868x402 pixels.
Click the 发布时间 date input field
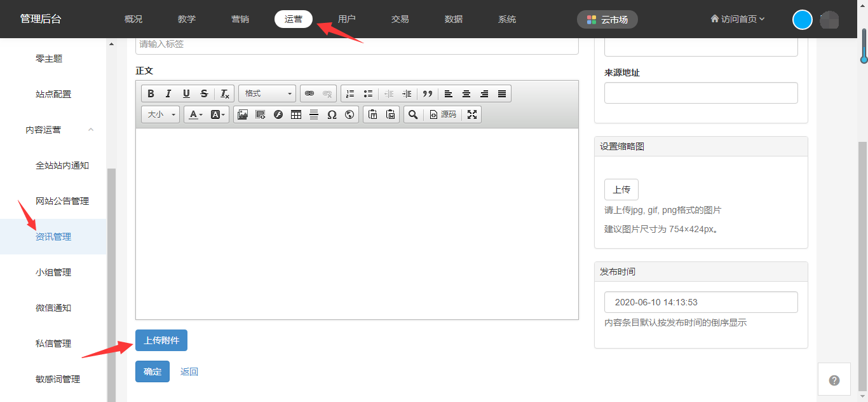[700, 302]
